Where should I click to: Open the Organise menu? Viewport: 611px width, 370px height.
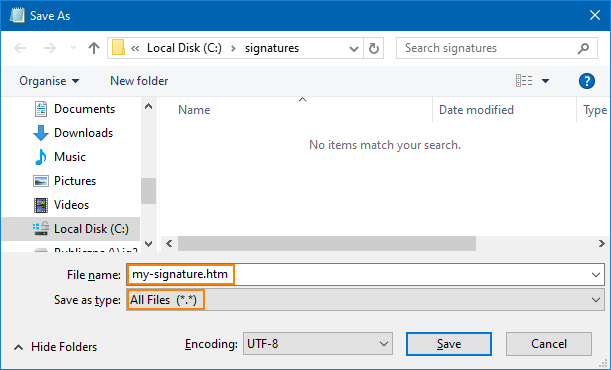click(49, 81)
